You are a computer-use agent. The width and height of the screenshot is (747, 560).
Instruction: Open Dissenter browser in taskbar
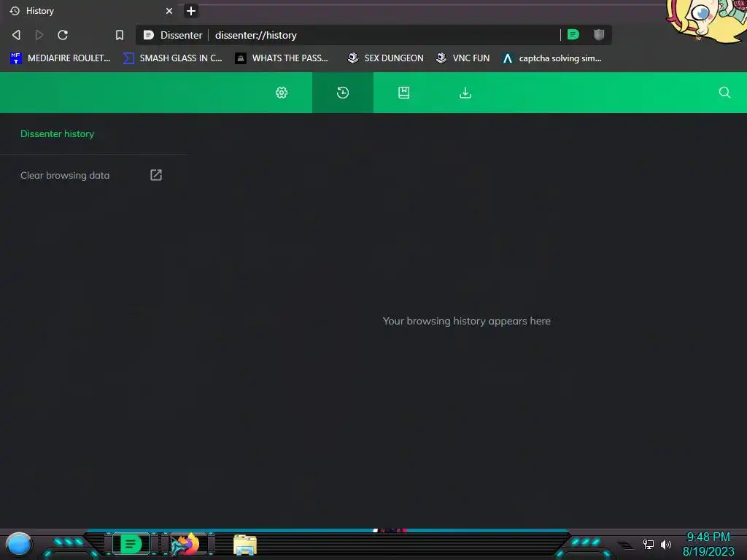pos(131,544)
